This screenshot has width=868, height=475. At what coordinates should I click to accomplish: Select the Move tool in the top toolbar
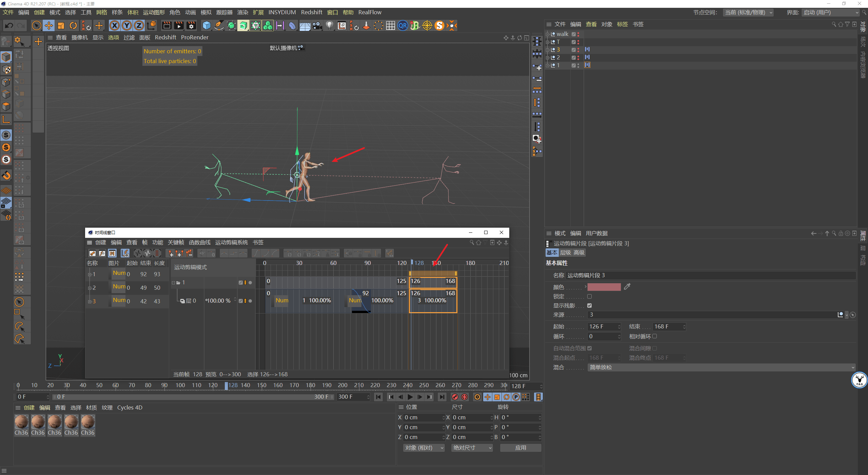pyautogui.click(x=49, y=25)
